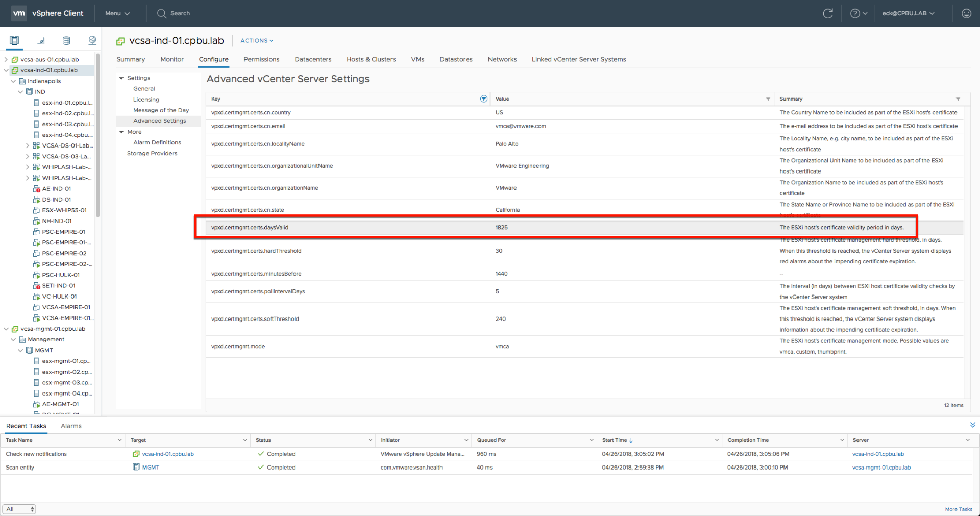Viewport: 980px width, 516px height.
Task: Select vpxd.certmgmt.certs.softThreshold row
Action: (585, 319)
